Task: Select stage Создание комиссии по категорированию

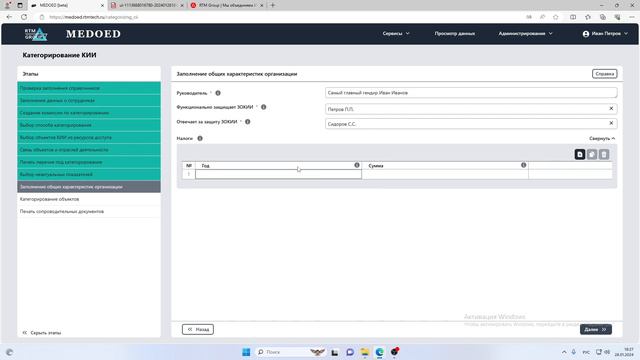Action: coord(89,113)
